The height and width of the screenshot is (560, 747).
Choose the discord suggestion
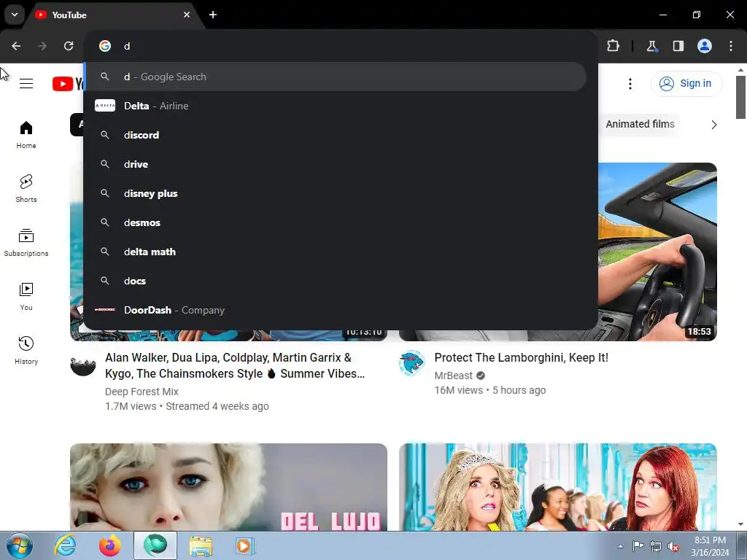335,135
